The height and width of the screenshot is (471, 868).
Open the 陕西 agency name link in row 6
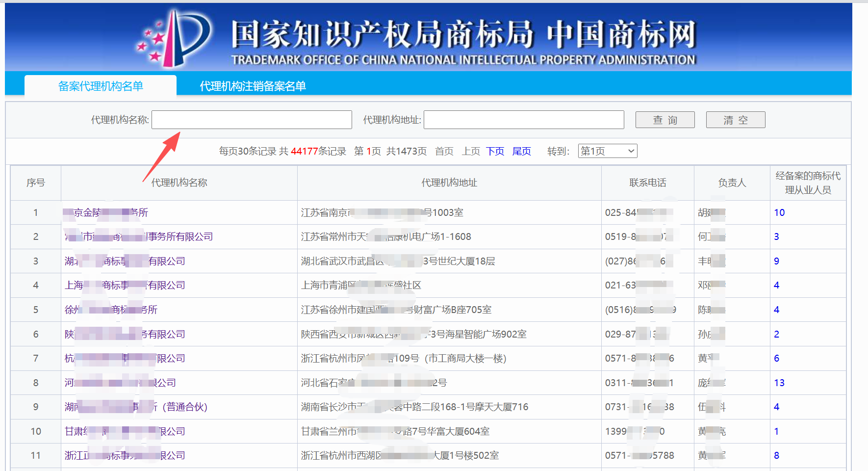pos(125,334)
